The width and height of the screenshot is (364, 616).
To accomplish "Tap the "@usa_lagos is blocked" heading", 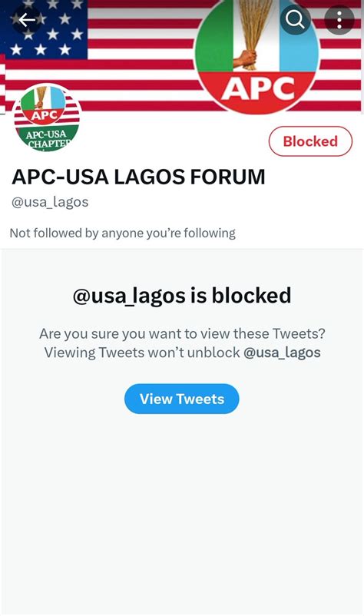I will [x=182, y=296].
